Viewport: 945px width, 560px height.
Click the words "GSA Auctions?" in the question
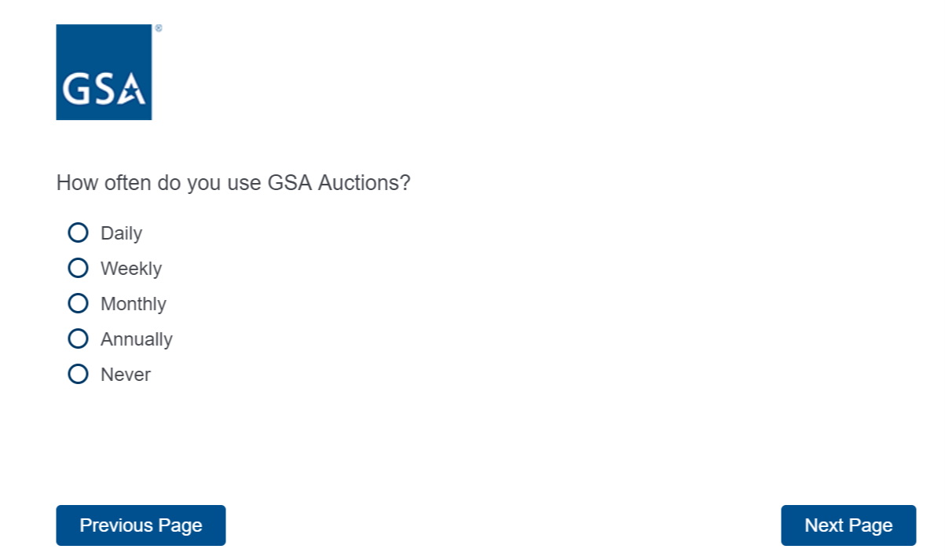[x=339, y=183]
